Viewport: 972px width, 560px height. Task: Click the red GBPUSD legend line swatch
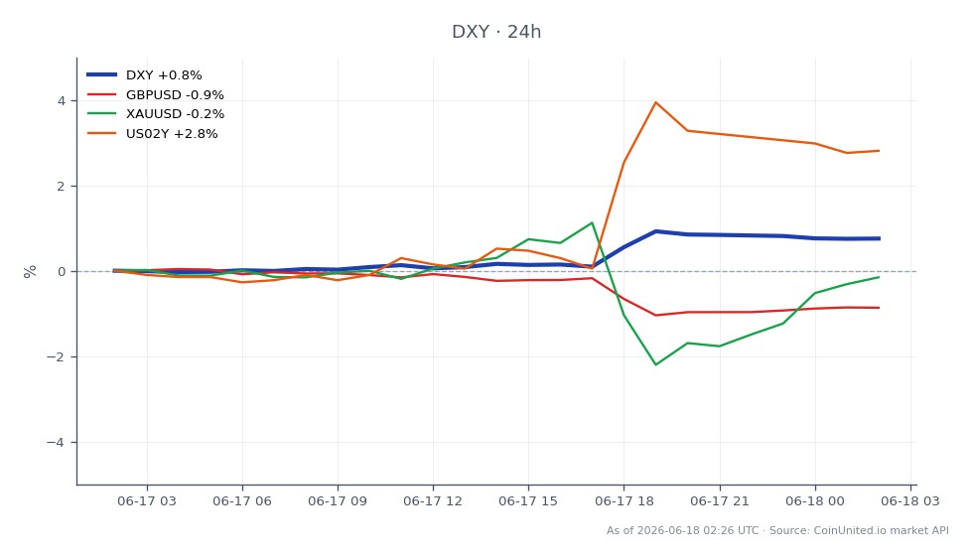[x=101, y=94]
